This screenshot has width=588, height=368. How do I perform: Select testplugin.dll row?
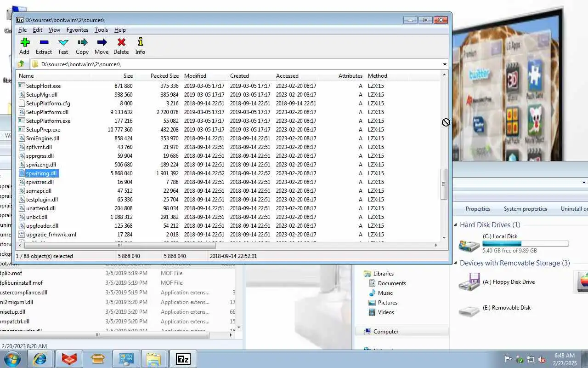pos(228,199)
